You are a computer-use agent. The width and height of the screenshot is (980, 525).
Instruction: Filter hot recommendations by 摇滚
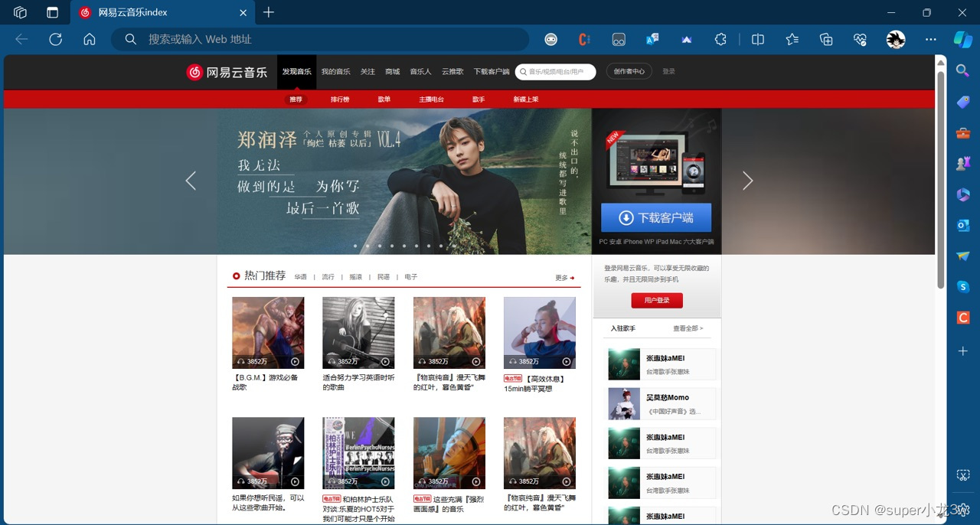pyautogui.click(x=355, y=277)
